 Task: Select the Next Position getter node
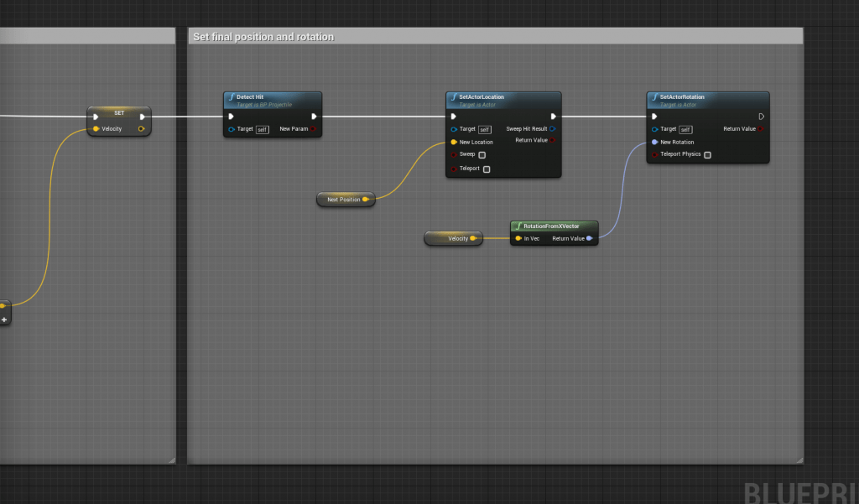(344, 200)
